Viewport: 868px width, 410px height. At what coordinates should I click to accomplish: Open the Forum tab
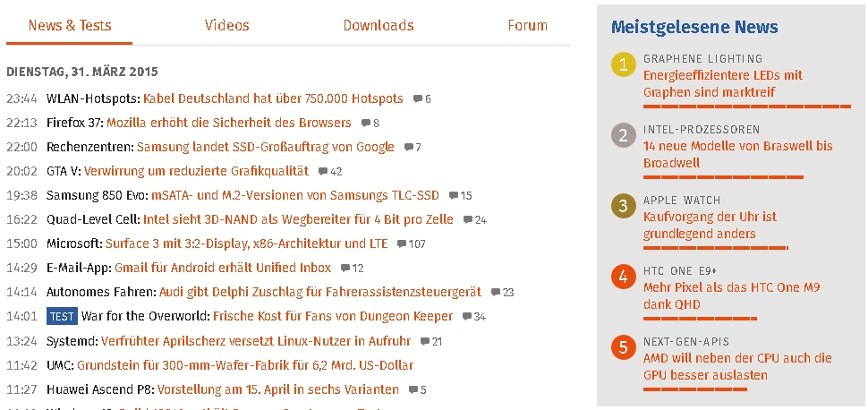[x=528, y=25]
